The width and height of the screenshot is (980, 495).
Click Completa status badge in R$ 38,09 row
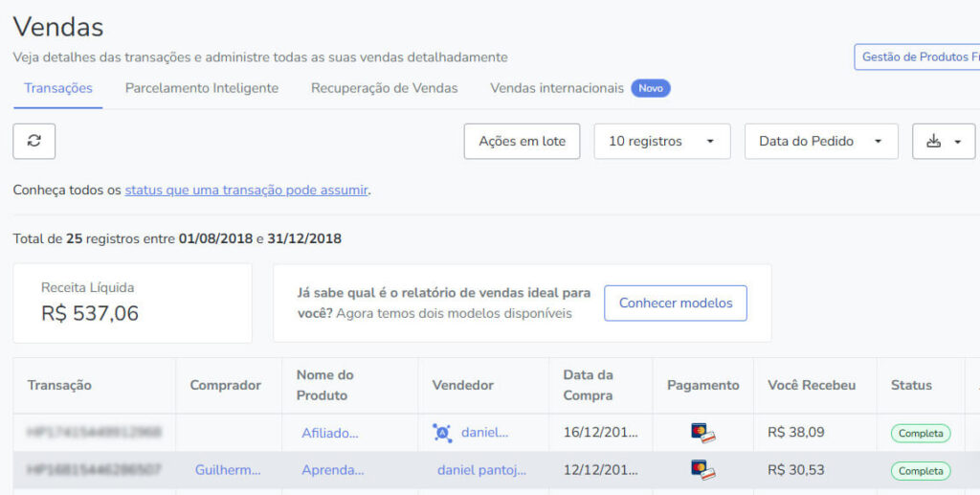921,433
